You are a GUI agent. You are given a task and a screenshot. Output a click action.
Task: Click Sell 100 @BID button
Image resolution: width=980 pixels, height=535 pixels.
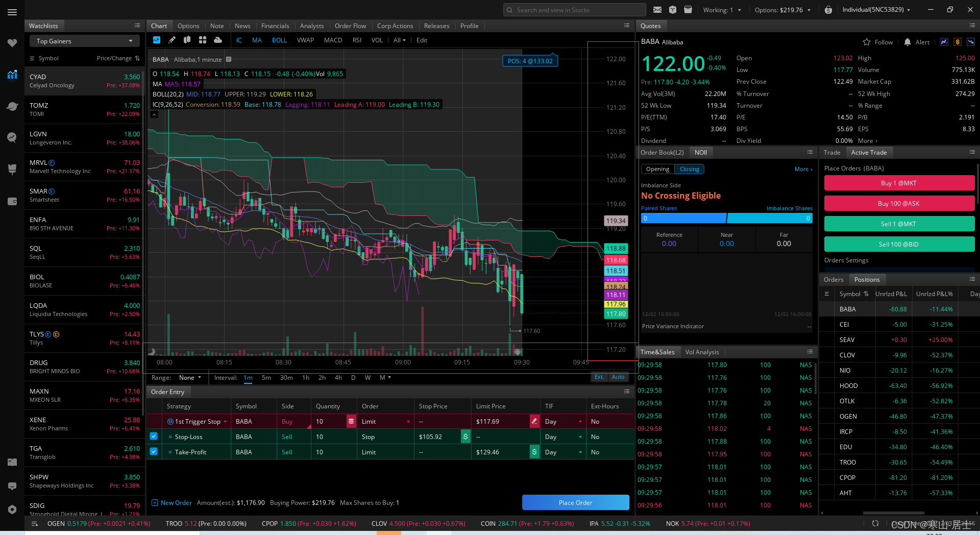tap(899, 244)
